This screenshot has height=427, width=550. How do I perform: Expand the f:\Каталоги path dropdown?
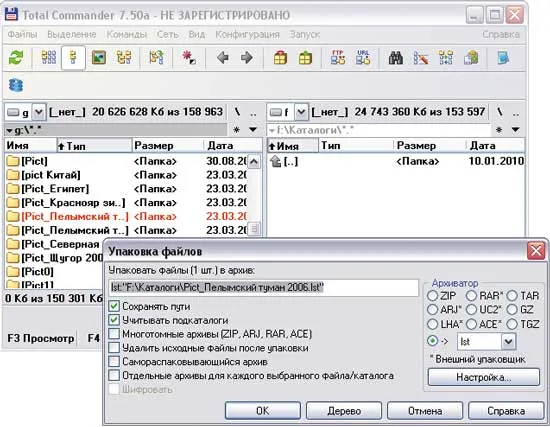271,131
